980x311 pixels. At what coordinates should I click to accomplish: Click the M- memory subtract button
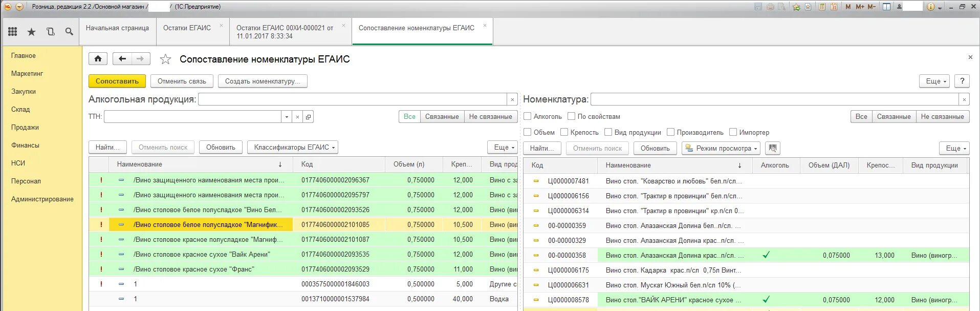click(x=872, y=7)
